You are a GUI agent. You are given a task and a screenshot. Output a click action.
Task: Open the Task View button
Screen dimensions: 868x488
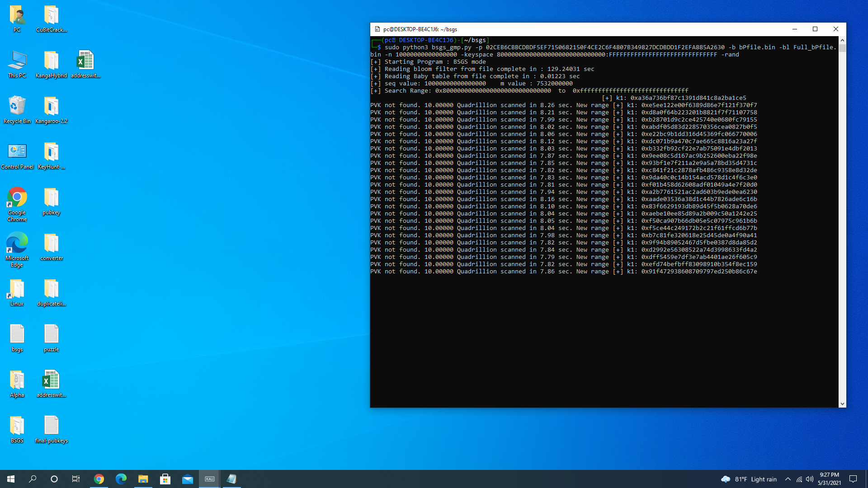point(76,479)
